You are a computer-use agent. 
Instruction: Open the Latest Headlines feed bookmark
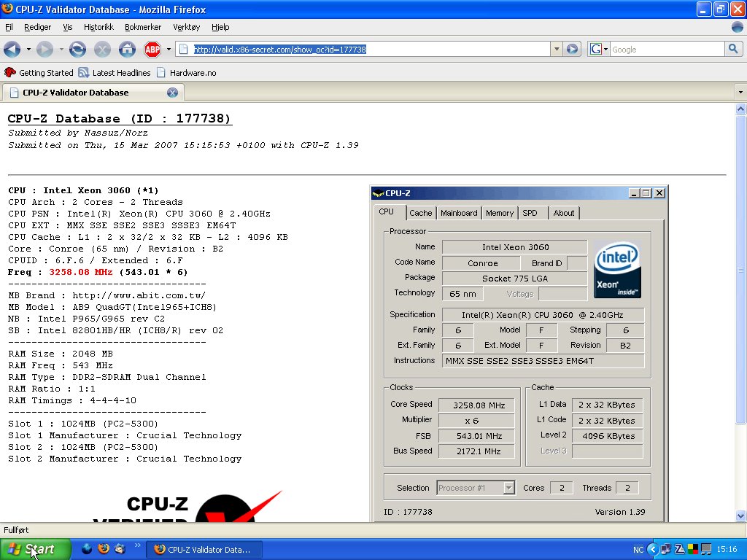pyautogui.click(x=115, y=72)
